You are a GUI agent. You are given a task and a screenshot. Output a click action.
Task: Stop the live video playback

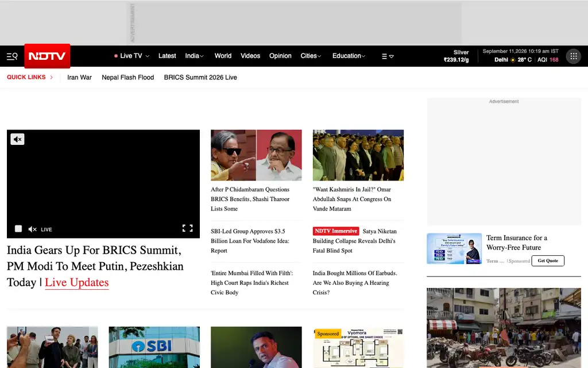pos(18,229)
